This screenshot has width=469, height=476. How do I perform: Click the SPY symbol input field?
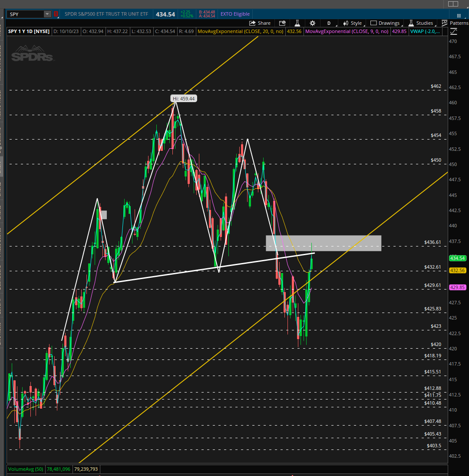(x=26, y=14)
